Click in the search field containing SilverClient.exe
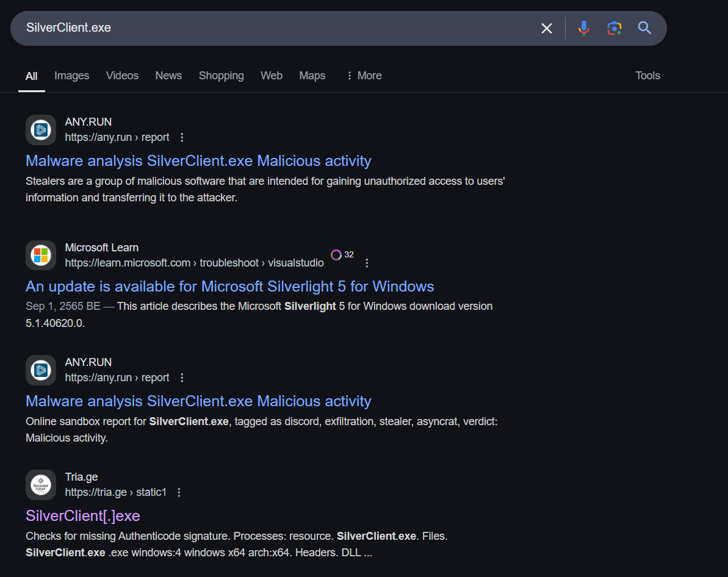Viewport: 728px width, 577px height. (275, 28)
